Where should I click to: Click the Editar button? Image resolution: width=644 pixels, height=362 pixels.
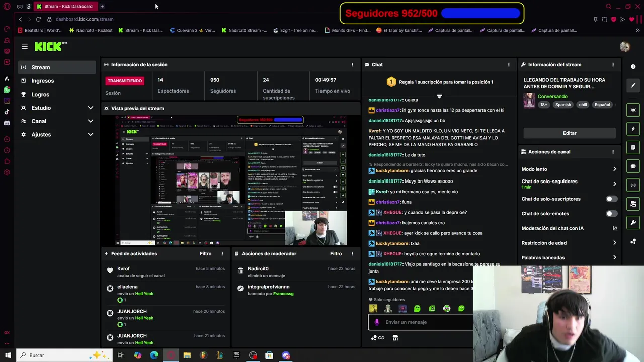click(x=570, y=133)
